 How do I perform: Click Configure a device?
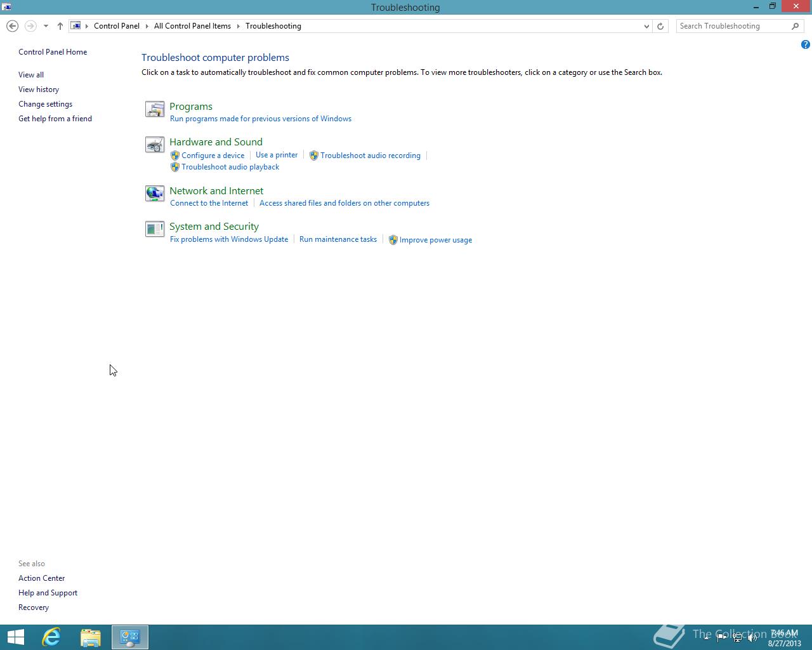click(213, 156)
